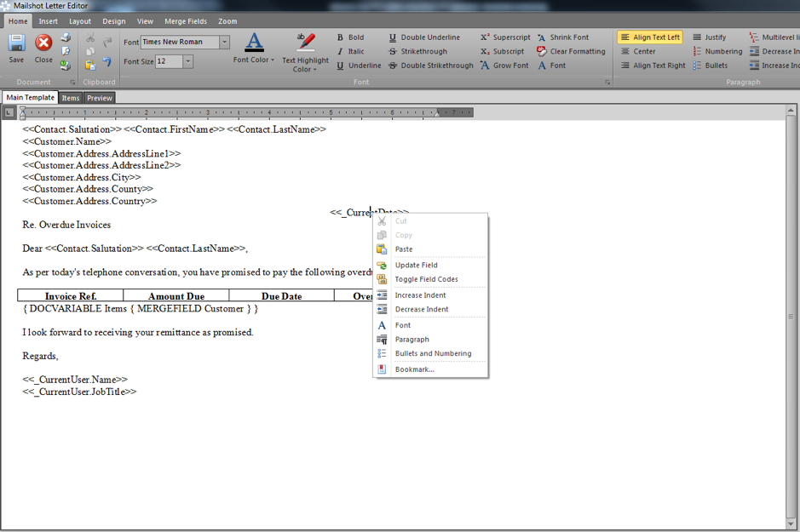The image size is (800, 532).
Task: Open the Font family dropdown
Action: click(224, 42)
